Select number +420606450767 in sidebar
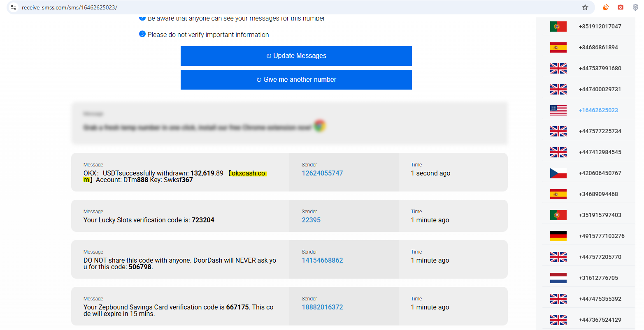 click(600, 173)
